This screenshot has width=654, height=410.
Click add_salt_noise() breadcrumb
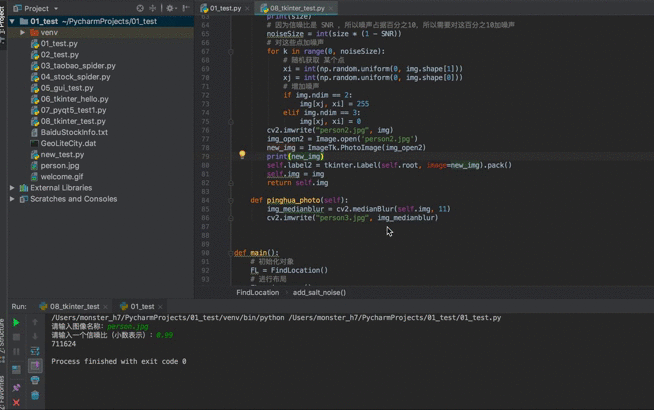point(319,293)
